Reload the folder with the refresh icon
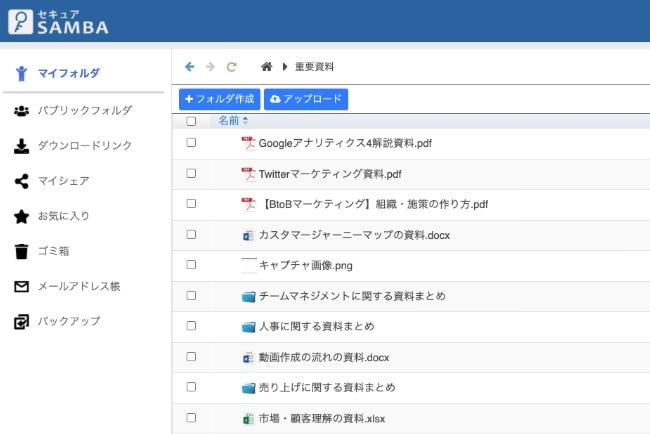Screen dimensions: 650x434 click(232, 67)
